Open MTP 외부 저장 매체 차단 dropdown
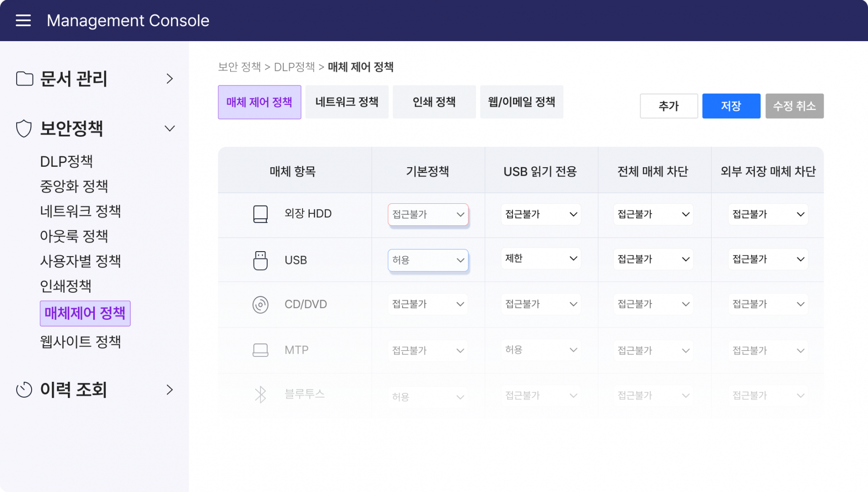 pyautogui.click(x=768, y=351)
